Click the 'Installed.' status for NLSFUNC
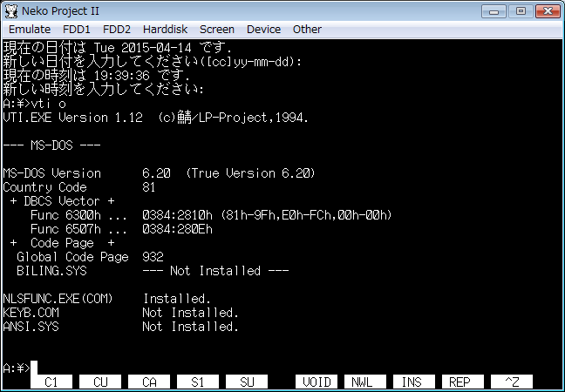 177,299
